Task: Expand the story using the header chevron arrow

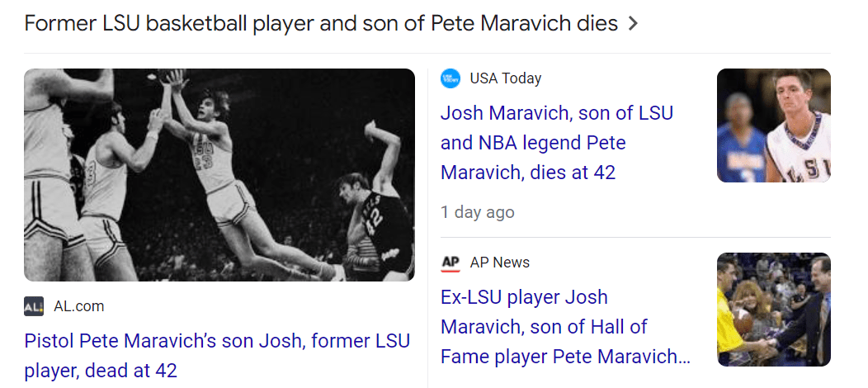Action: tap(633, 24)
